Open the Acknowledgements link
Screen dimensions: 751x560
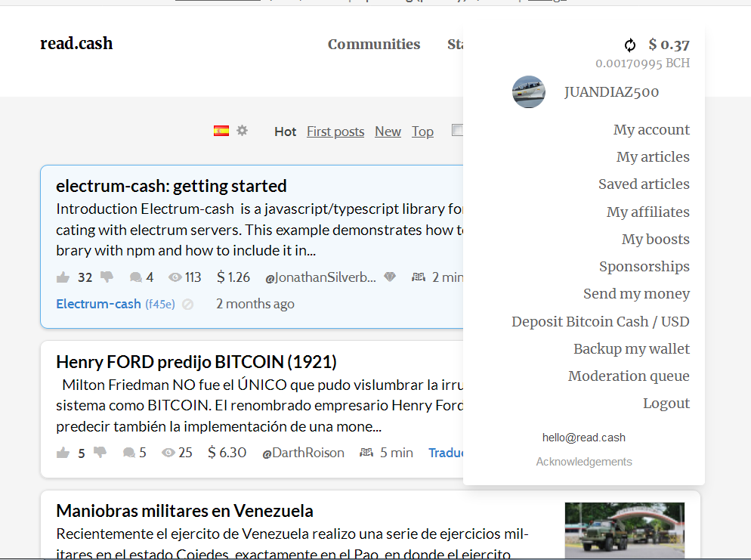point(584,461)
